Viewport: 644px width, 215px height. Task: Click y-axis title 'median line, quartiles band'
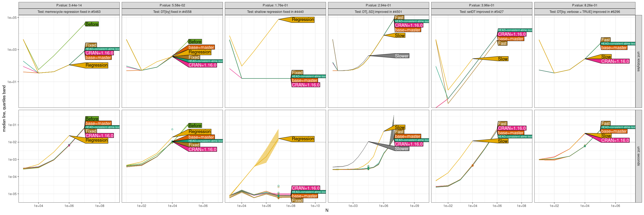(4, 109)
